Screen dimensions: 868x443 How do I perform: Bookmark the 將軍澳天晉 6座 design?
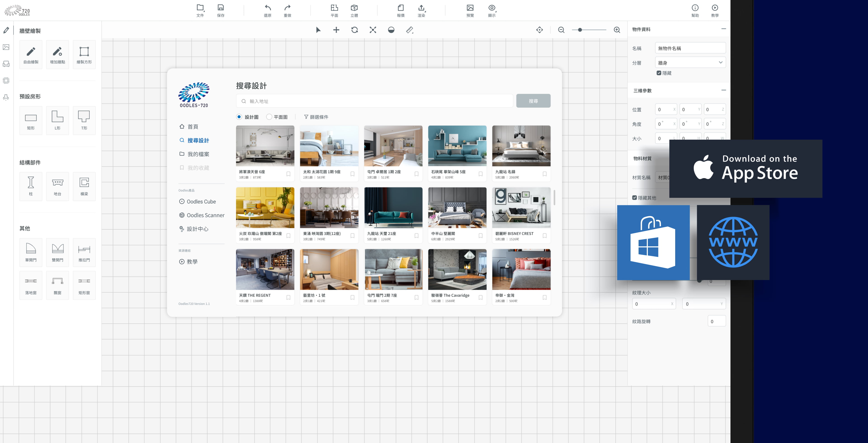click(x=288, y=174)
